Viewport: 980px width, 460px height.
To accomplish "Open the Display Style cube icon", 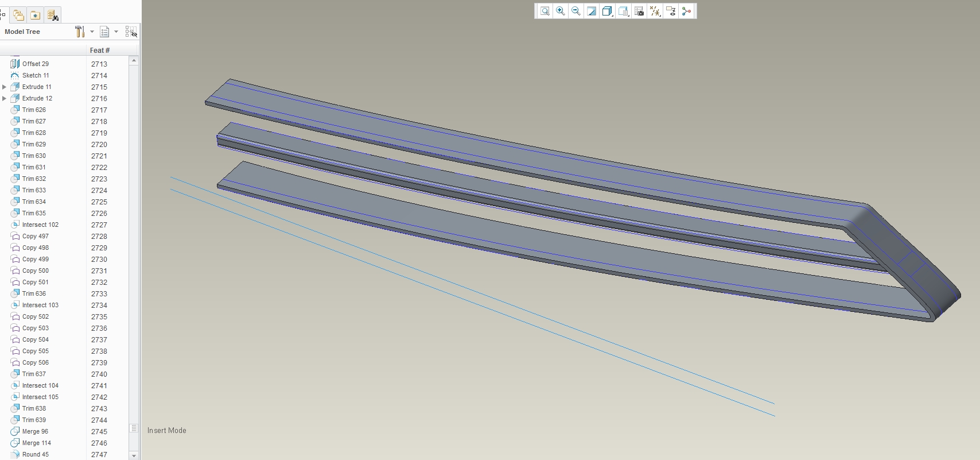I will [x=607, y=11].
